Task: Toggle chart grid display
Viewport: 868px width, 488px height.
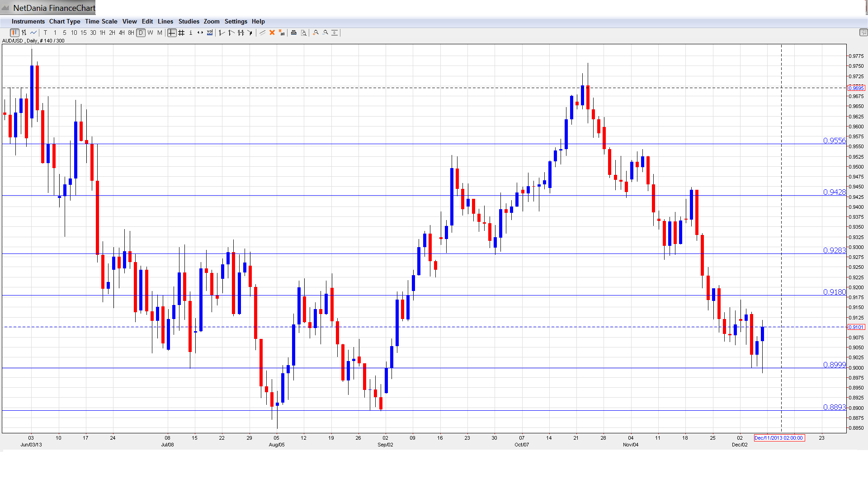Action: [181, 33]
